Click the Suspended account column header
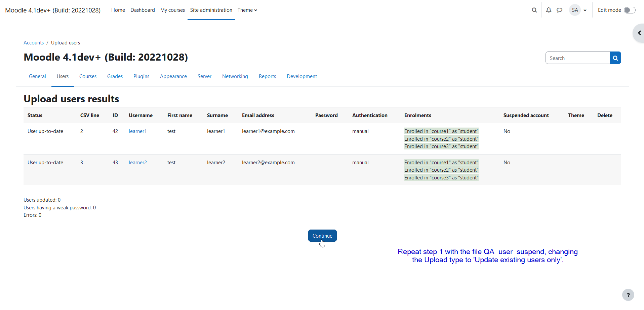 (526, 115)
